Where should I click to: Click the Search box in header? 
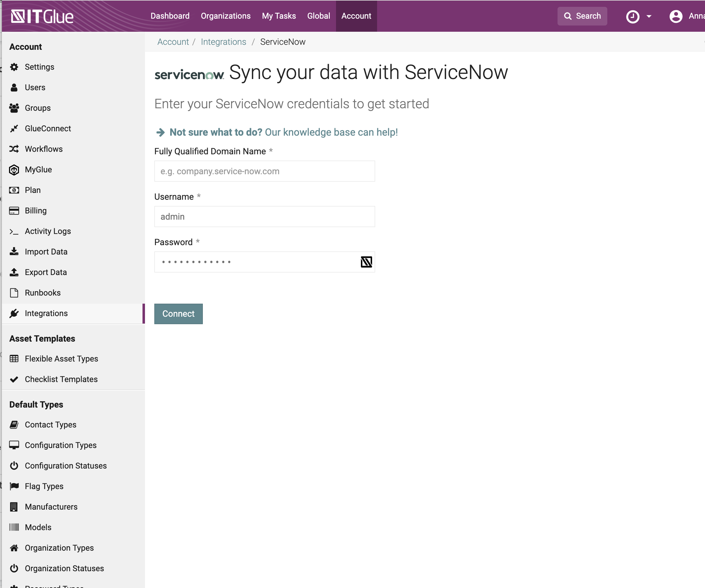(x=582, y=16)
